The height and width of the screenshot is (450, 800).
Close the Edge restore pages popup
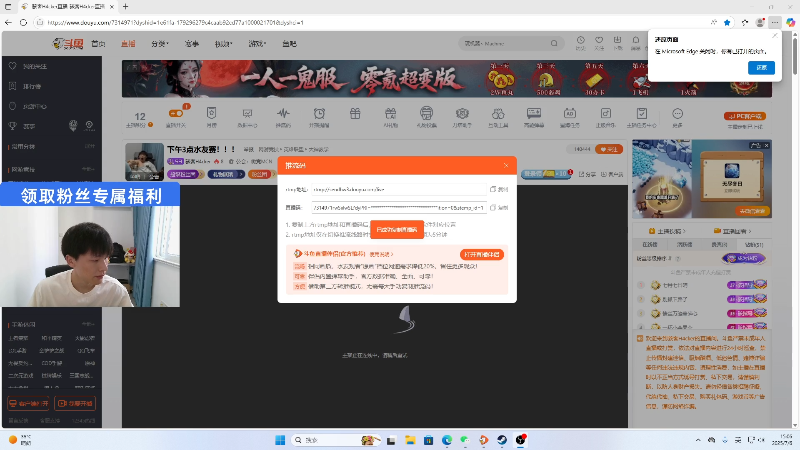pos(775,36)
